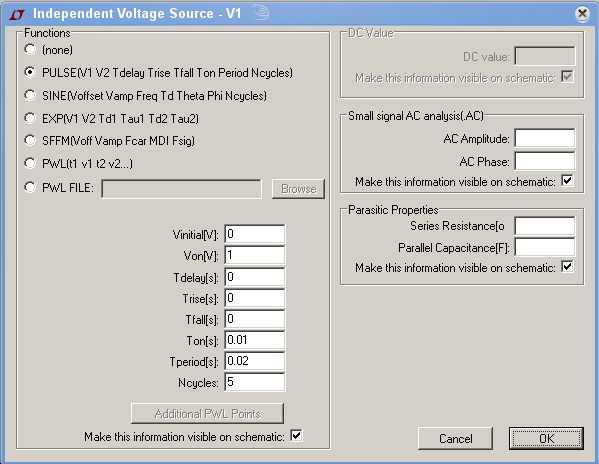Click the Tperiod[s] field showing 0.02
This screenshot has width=599, height=464.
pos(255,361)
